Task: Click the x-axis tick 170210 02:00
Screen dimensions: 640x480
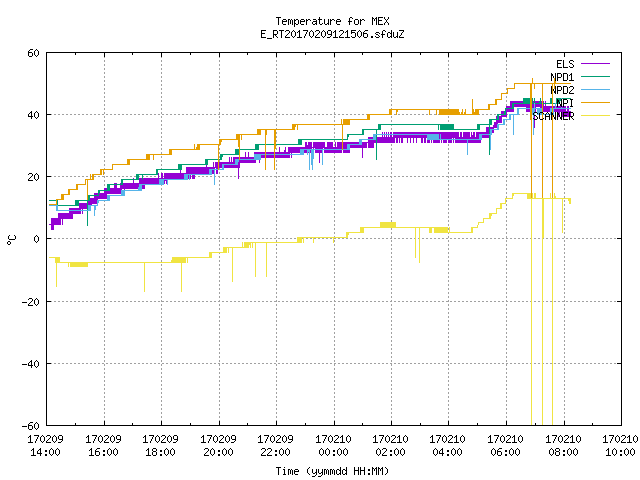Action: [391, 446]
